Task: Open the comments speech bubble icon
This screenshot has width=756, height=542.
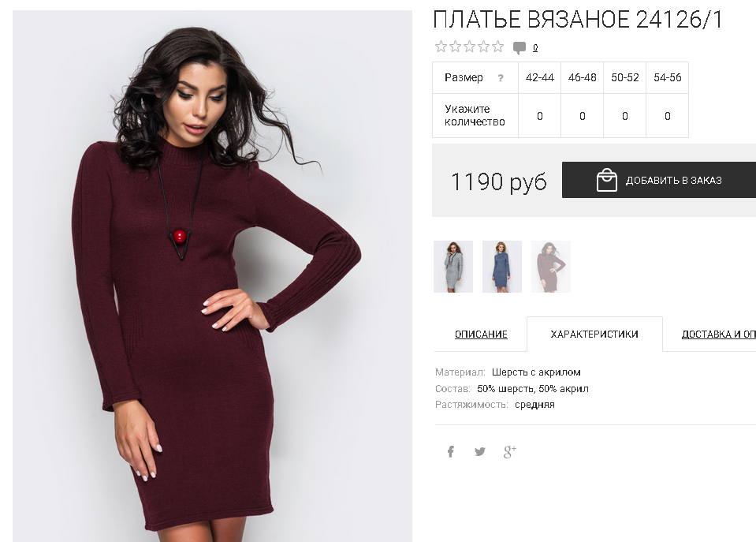Action: click(x=520, y=48)
